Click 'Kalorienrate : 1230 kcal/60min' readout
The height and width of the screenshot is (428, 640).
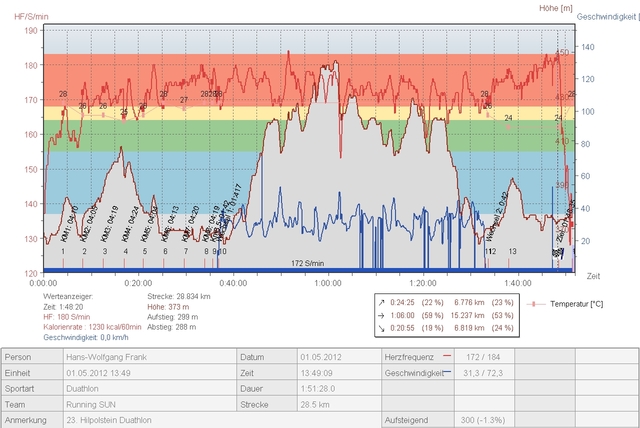click(x=92, y=327)
